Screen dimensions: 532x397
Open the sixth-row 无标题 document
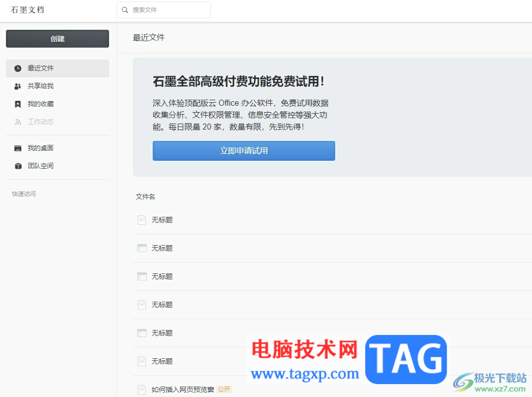(162, 361)
